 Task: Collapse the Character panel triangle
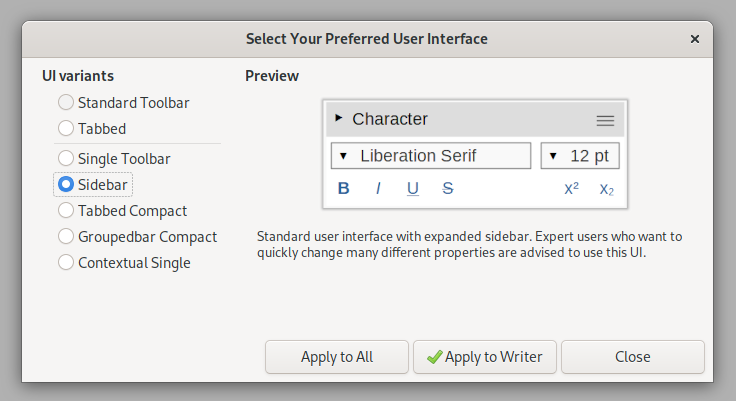point(339,118)
